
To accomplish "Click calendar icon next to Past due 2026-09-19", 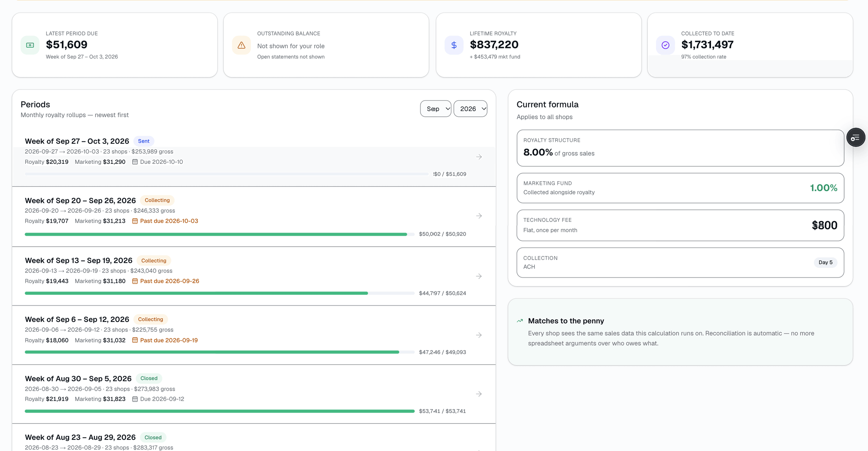I will [x=135, y=340].
